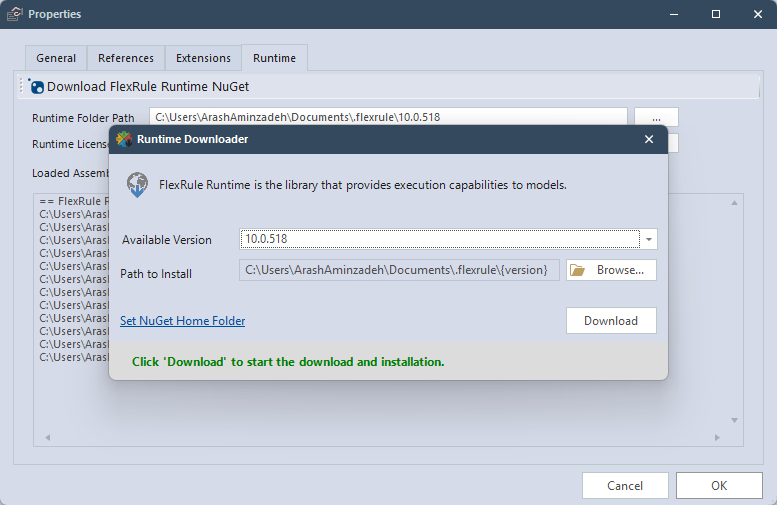Click the Path to Install text field
Screen dimensions: 777x505
click(x=399, y=270)
